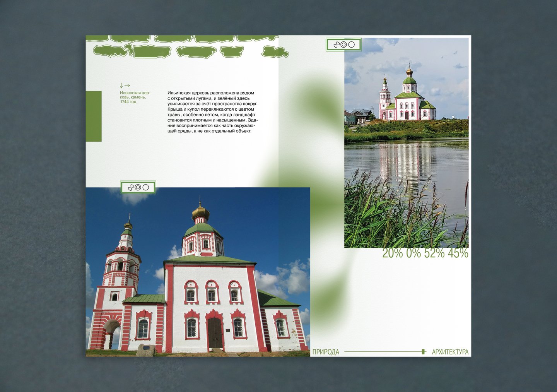This screenshot has width=557, height=392.
Task: Click the double-ring circle icon above river photo
Action: [343, 45]
